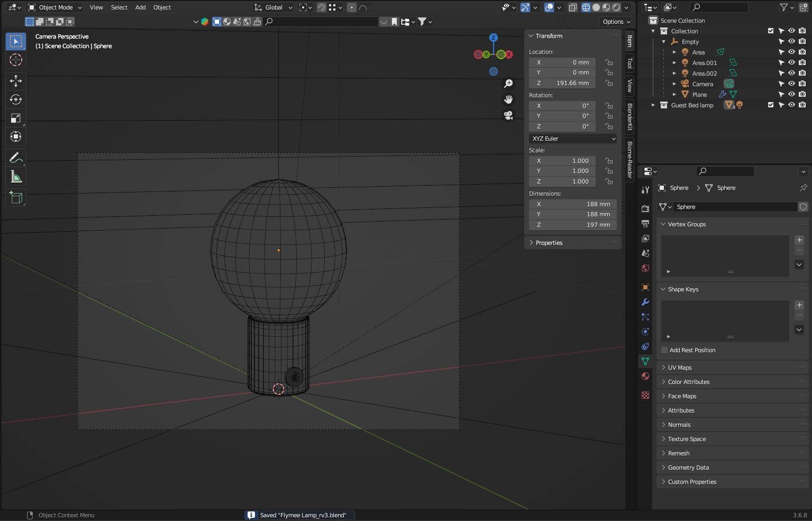Enable Add Rest Position checkbox
This screenshot has height=521, width=812.
click(664, 350)
